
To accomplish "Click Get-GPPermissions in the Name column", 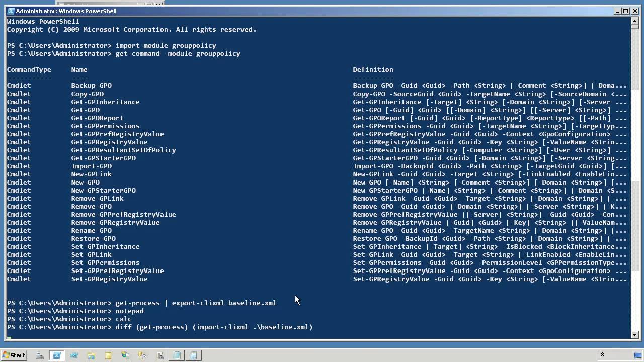I will coord(105,126).
